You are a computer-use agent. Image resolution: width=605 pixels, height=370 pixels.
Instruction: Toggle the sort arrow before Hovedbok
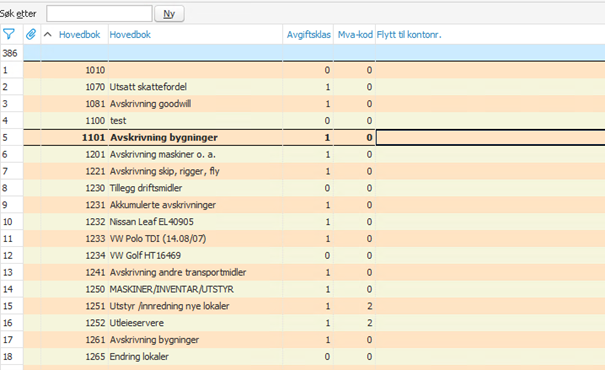47,35
